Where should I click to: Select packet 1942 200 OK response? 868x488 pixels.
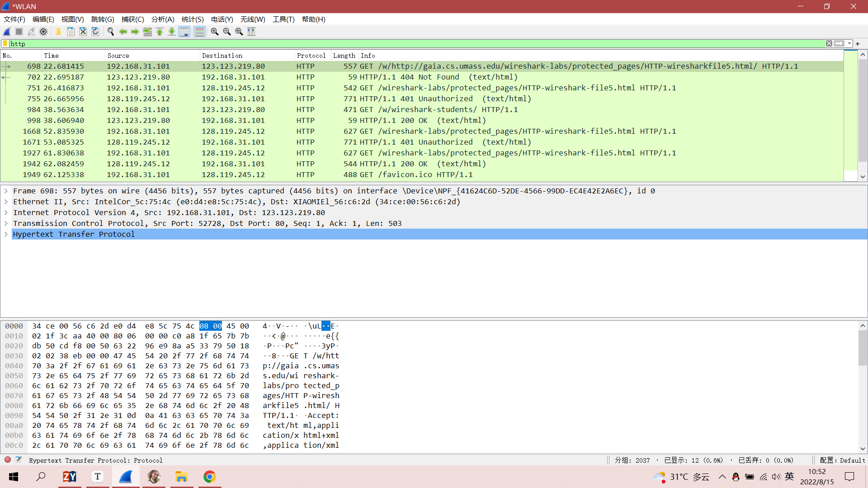(x=422, y=164)
